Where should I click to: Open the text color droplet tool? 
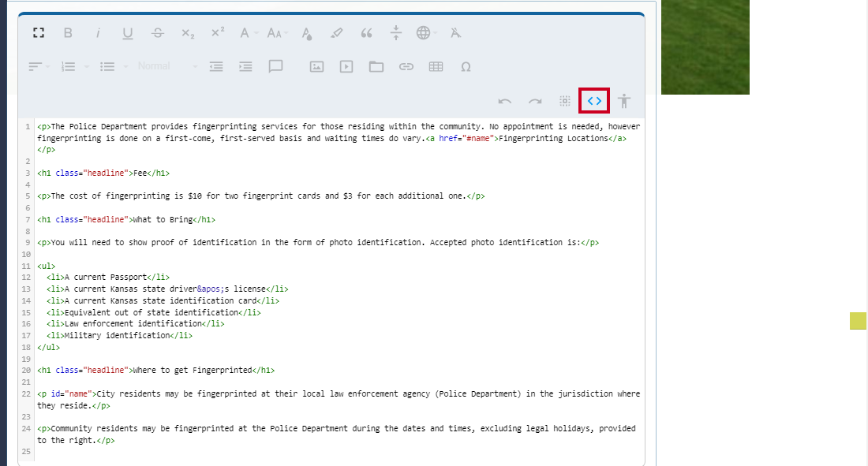307,34
